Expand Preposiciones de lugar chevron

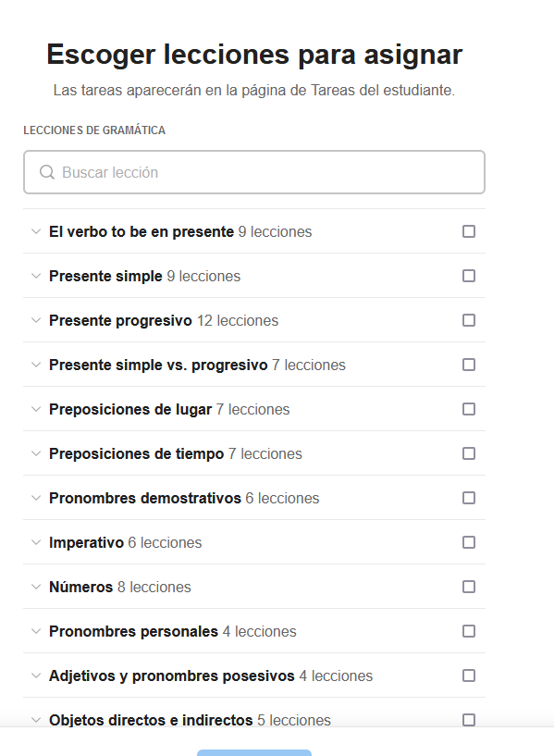[x=36, y=409]
